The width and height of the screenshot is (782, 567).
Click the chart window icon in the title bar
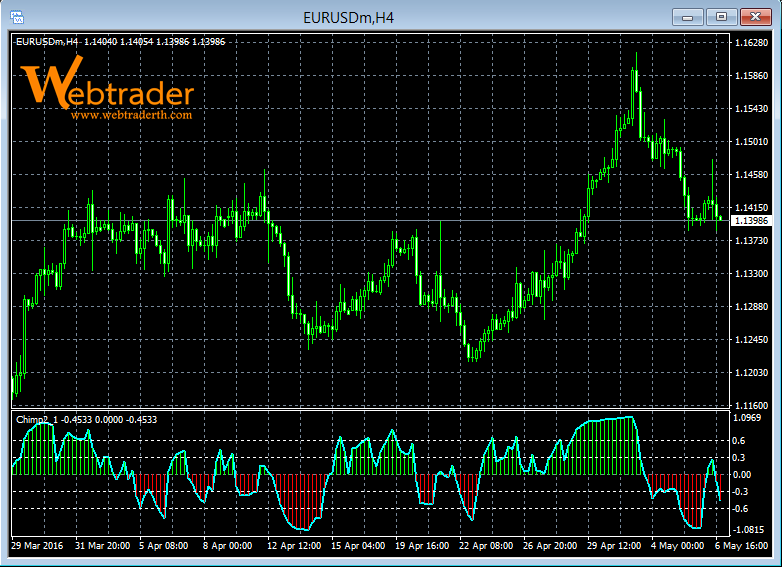click(17, 17)
